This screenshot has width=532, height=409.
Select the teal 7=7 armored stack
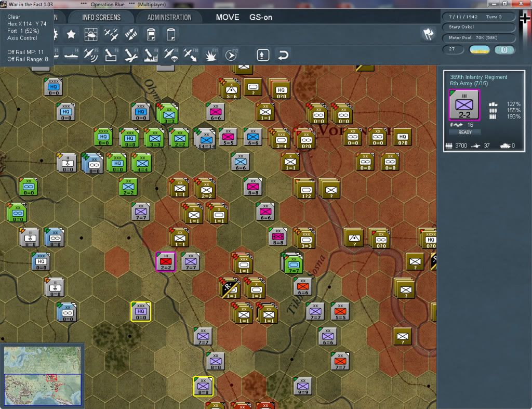tap(293, 263)
